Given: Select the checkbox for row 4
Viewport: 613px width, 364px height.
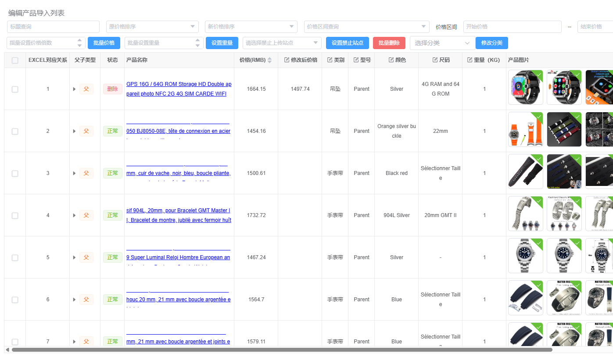Looking at the screenshot, I should tap(15, 215).
